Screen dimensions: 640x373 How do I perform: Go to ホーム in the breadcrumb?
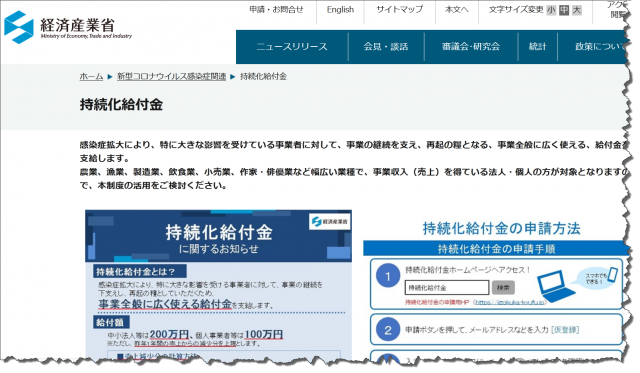(91, 76)
